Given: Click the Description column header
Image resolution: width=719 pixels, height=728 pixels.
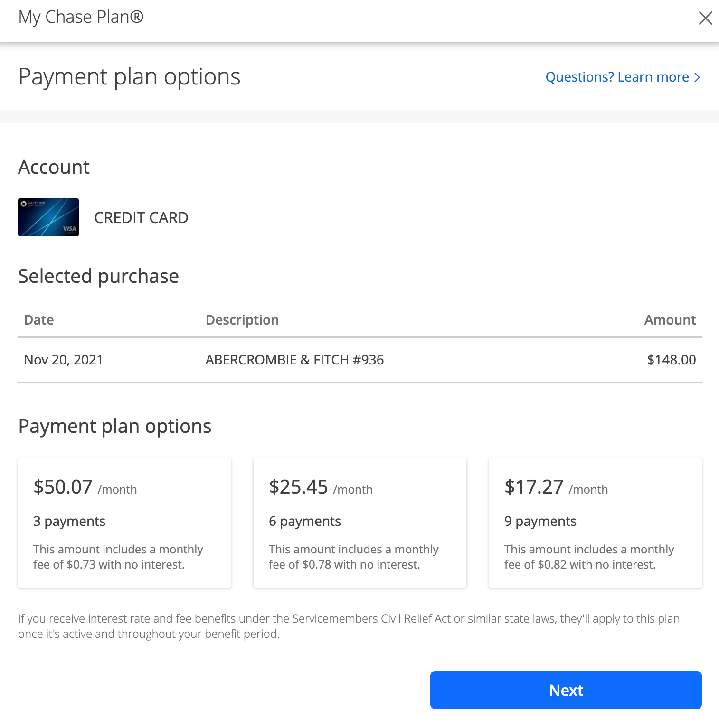Looking at the screenshot, I should [242, 320].
